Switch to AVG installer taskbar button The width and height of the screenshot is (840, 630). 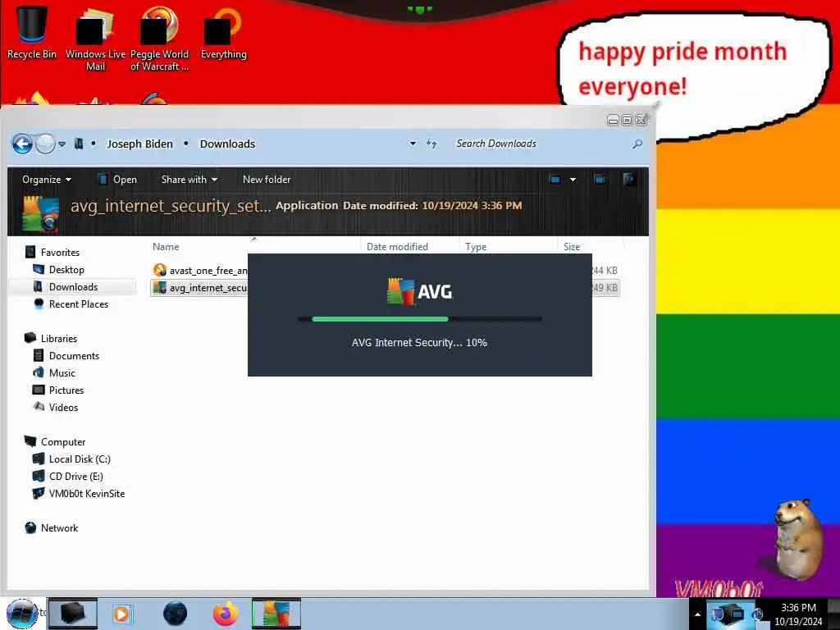pos(276,614)
